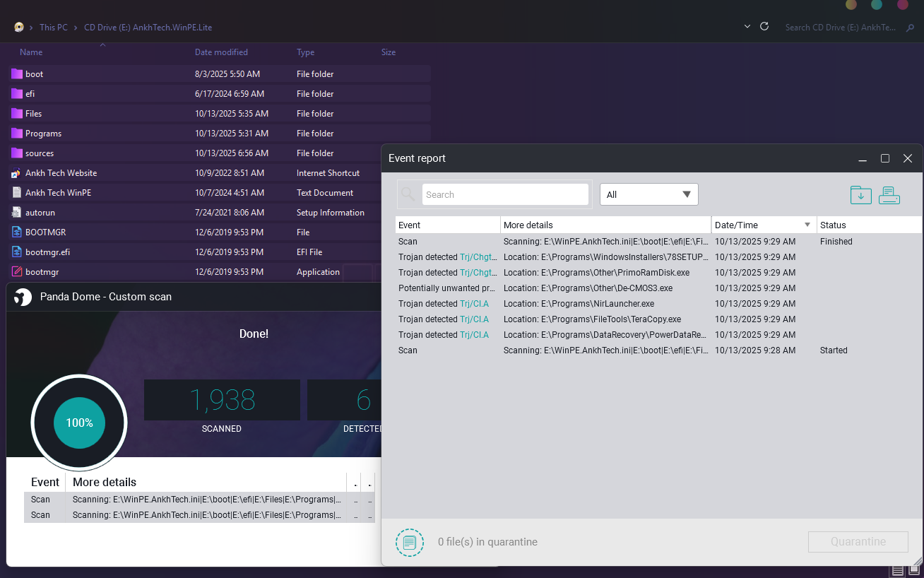
Task: Click the Status column header
Action: (x=870, y=225)
